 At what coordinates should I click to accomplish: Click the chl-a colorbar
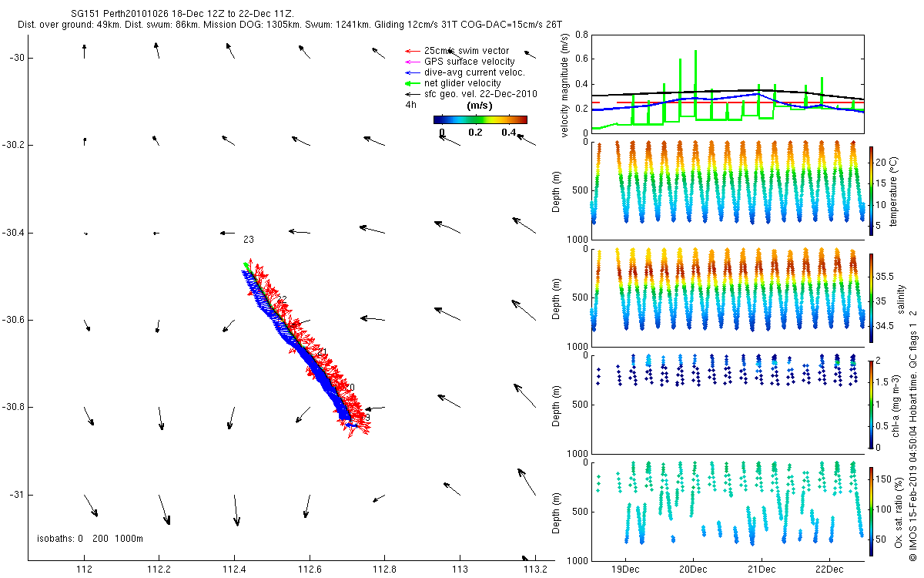(x=872, y=403)
